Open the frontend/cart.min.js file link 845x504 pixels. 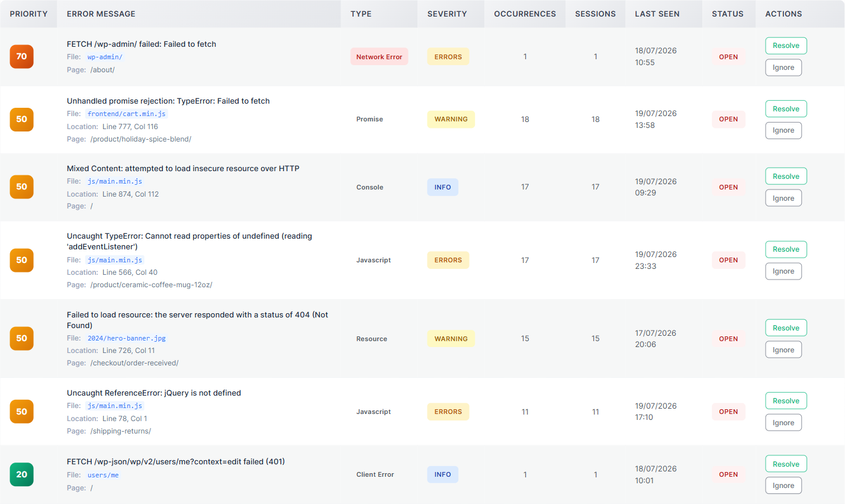[127, 114]
